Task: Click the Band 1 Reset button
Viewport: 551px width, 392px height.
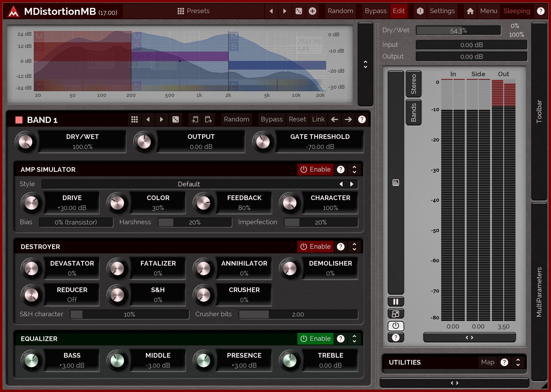Action: pos(297,119)
